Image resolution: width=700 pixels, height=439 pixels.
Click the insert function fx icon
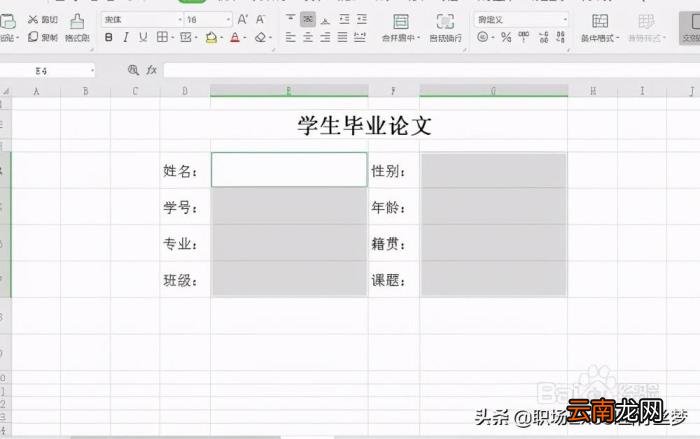pos(152,70)
